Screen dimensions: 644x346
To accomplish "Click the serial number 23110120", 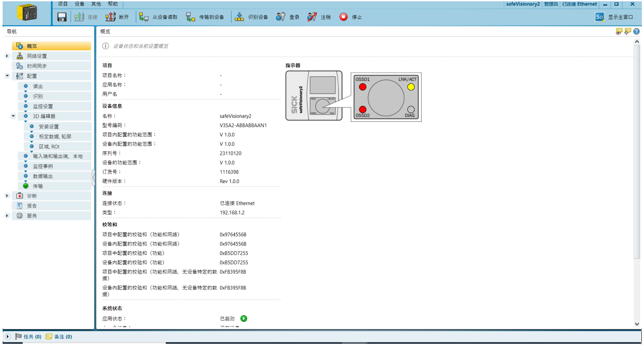I will point(231,153).
